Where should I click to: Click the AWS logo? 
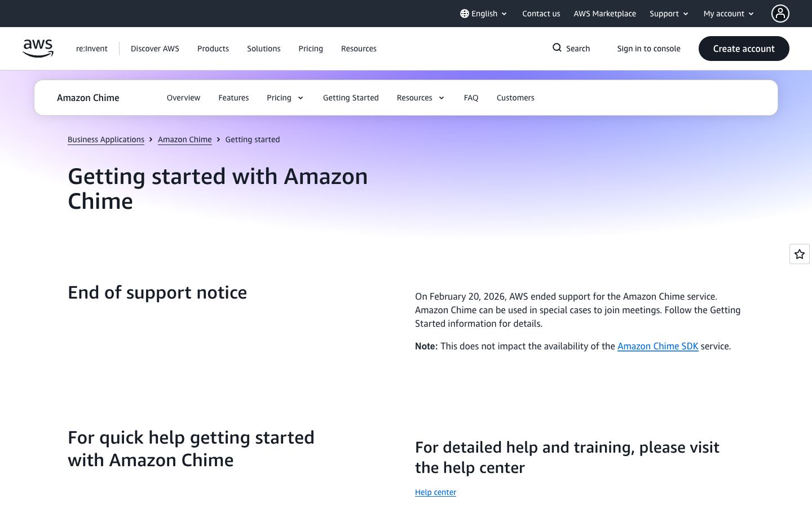(38, 49)
